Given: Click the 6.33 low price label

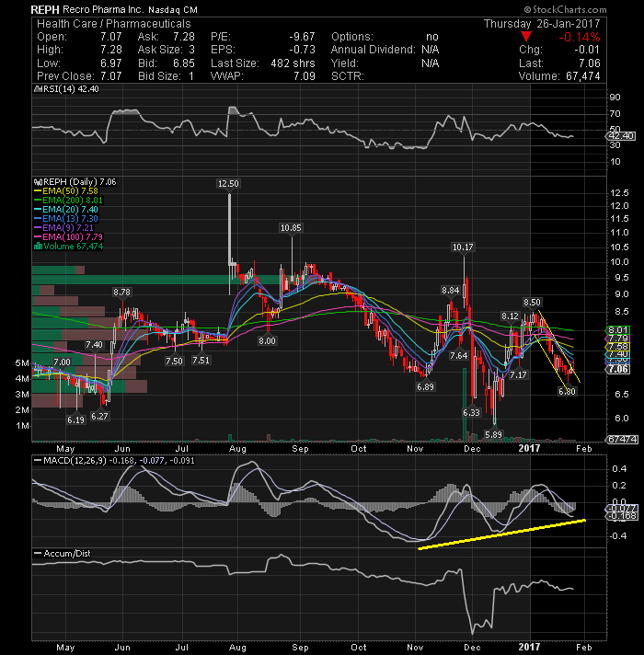Looking at the screenshot, I should 471,413.
